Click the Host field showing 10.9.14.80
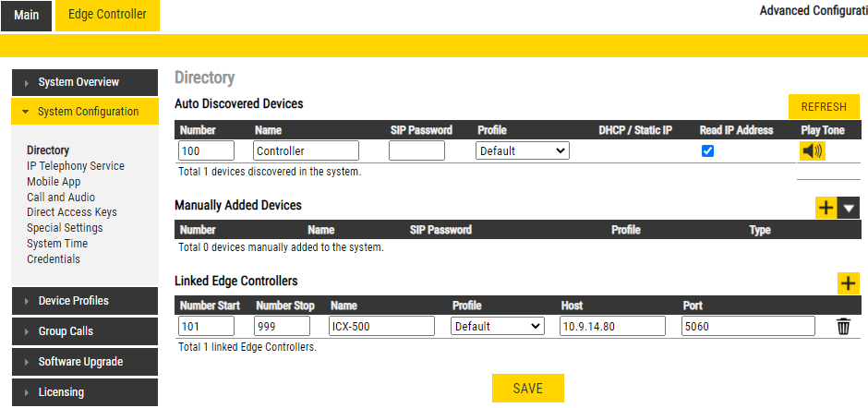Viewport: 868px width, 408px height. click(612, 326)
